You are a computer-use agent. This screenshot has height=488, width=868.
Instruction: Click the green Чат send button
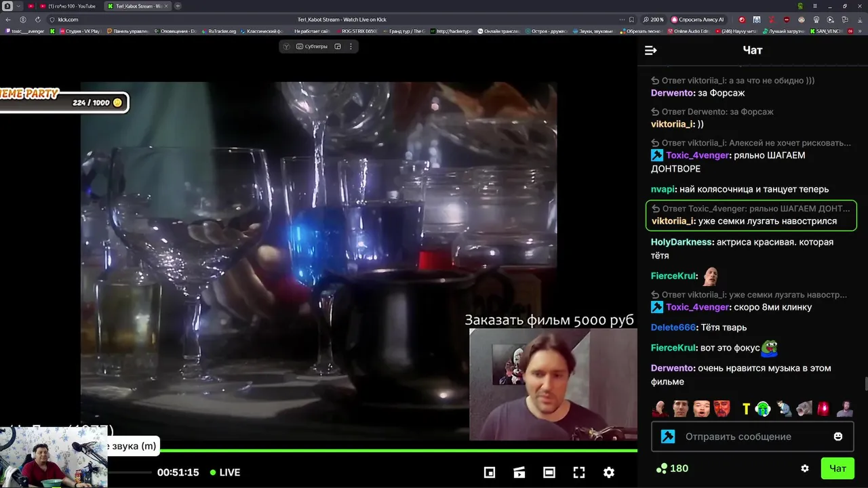pyautogui.click(x=837, y=468)
